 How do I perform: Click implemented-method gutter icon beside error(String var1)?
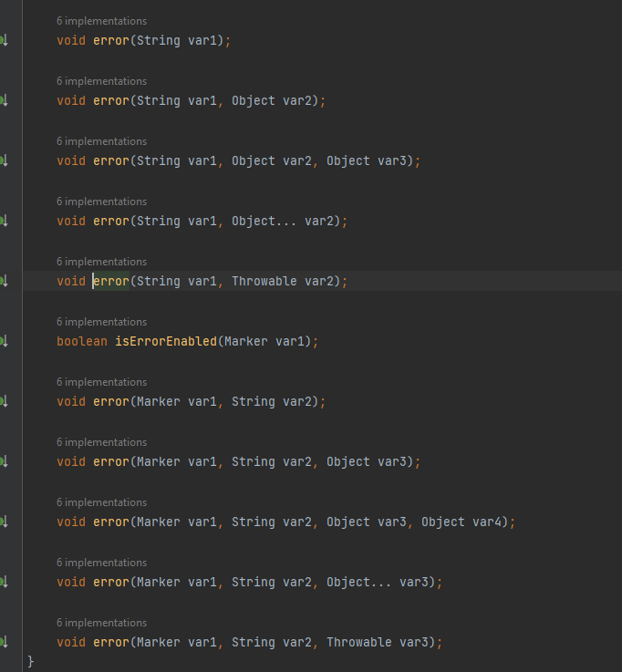click(4, 41)
